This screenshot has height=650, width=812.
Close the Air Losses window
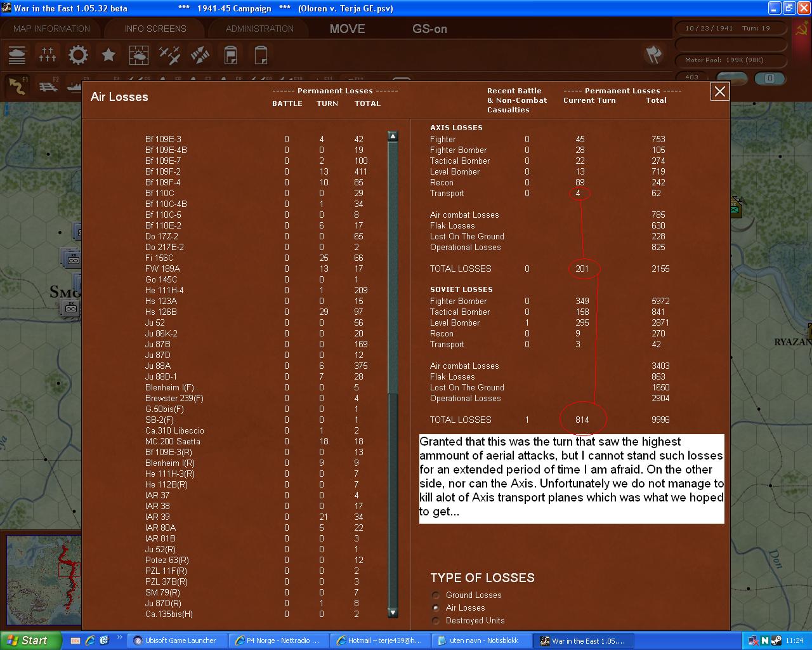point(720,92)
